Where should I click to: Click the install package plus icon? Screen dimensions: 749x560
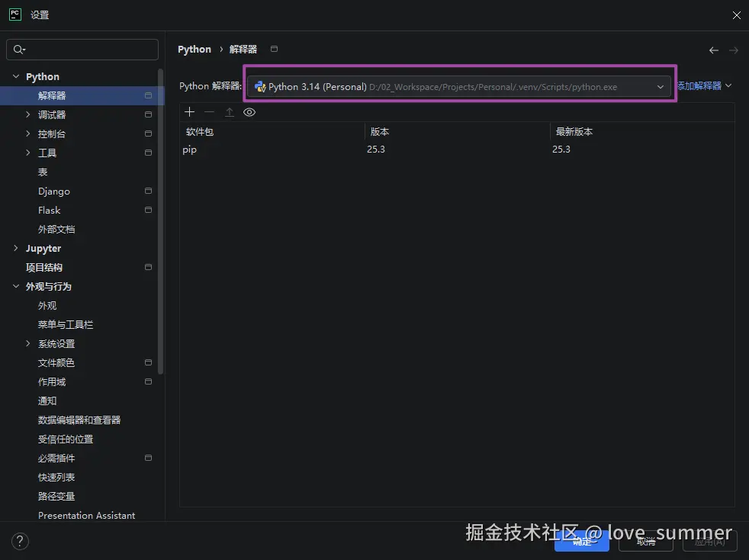pyautogui.click(x=190, y=112)
